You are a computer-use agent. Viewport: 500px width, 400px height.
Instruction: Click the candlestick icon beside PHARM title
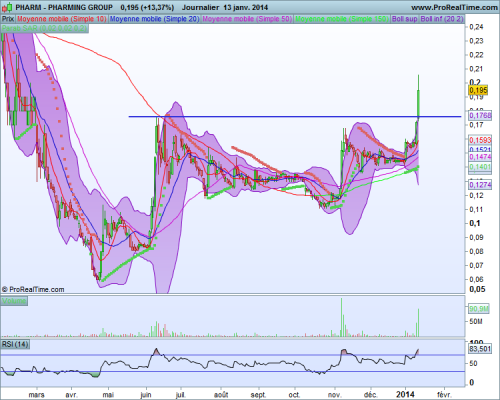point(8,7)
